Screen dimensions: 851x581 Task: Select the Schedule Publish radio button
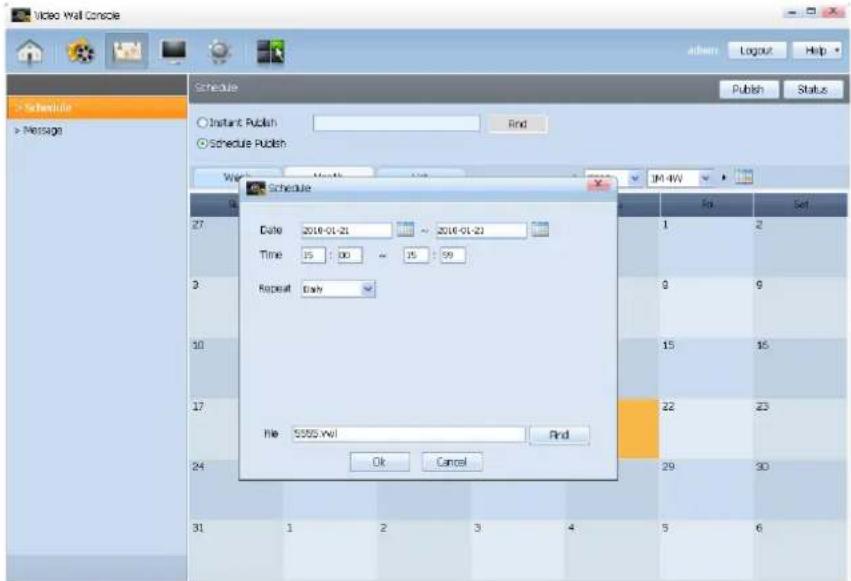[202, 144]
